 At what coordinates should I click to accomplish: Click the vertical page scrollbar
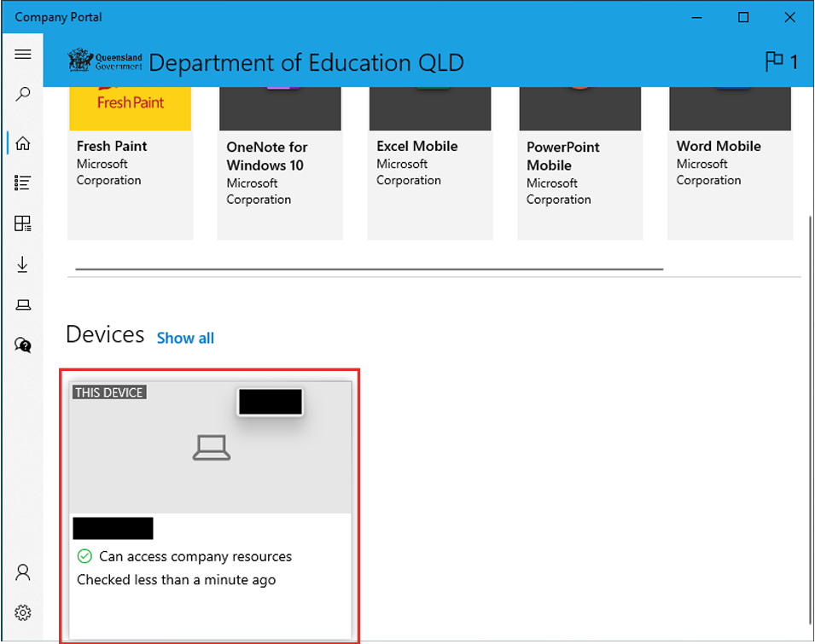point(810,421)
